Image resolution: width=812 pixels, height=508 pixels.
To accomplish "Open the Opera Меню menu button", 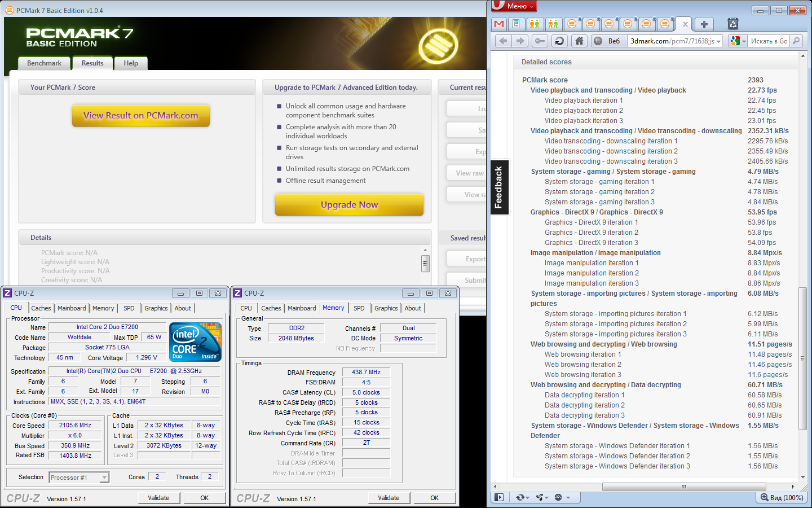I will (514, 6).
